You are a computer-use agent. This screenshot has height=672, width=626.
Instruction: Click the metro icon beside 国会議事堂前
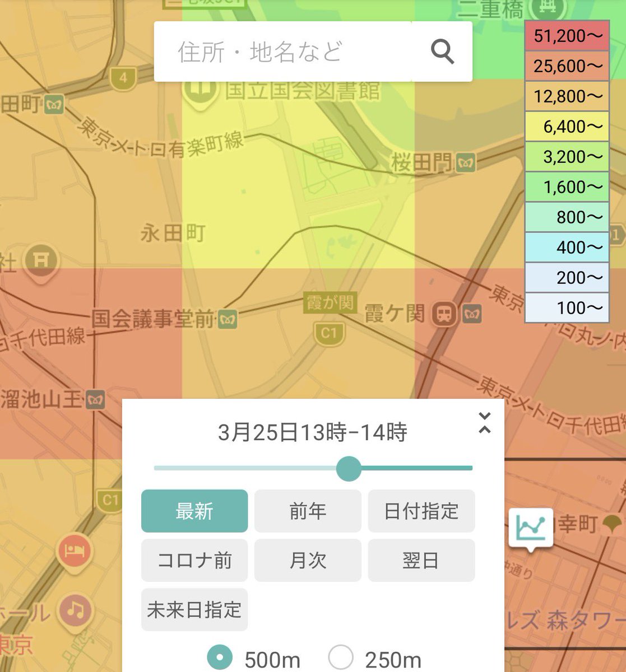pos(228,319)
